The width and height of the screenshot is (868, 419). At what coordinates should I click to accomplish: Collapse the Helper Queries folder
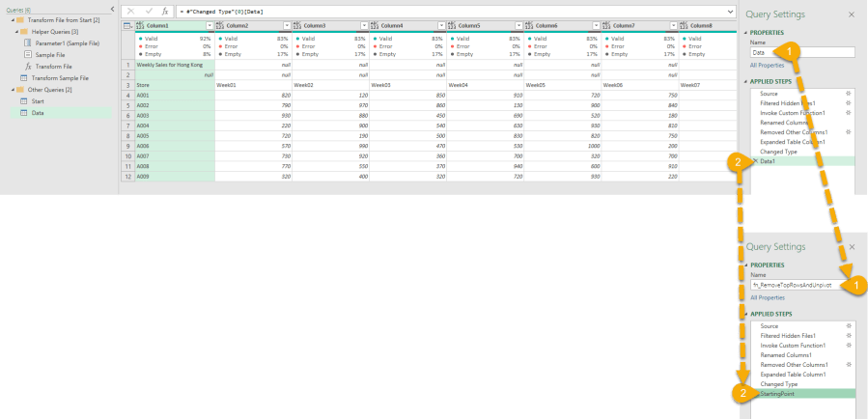click(18, 31)
